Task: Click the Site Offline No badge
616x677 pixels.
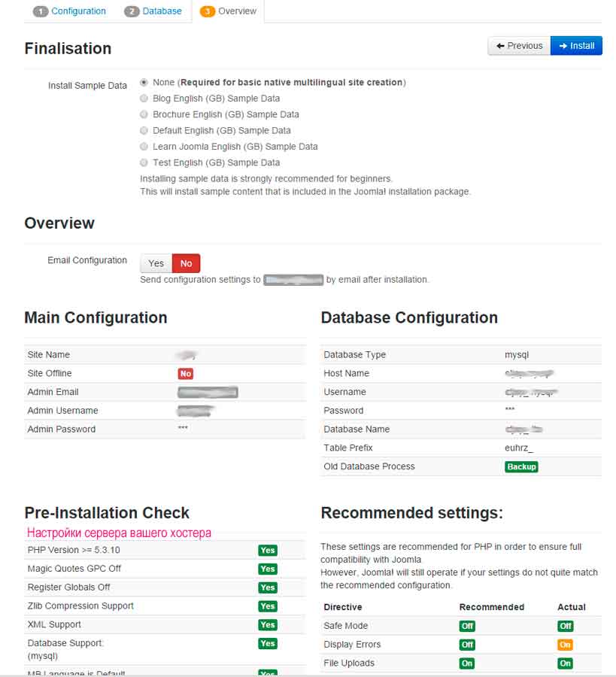Action: 186,374
